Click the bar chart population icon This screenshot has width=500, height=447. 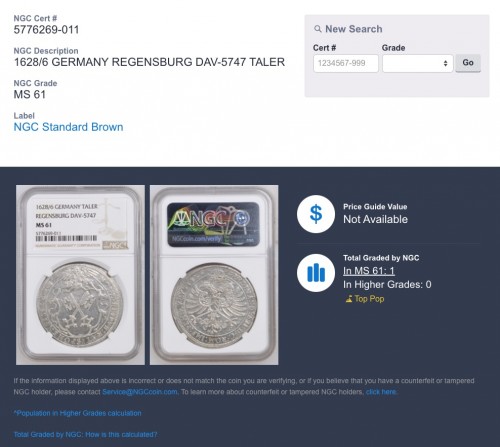click(316, 273)
